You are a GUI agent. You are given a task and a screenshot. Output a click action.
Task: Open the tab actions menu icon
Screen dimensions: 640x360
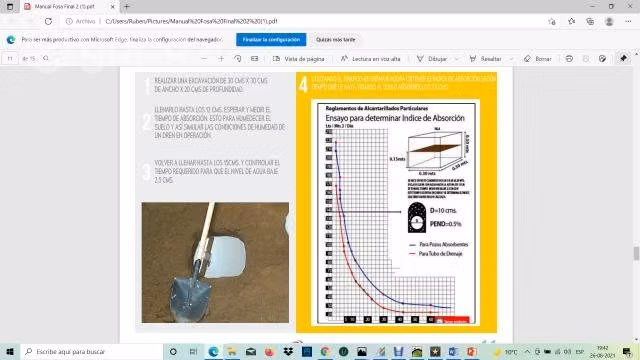(10, 7)
